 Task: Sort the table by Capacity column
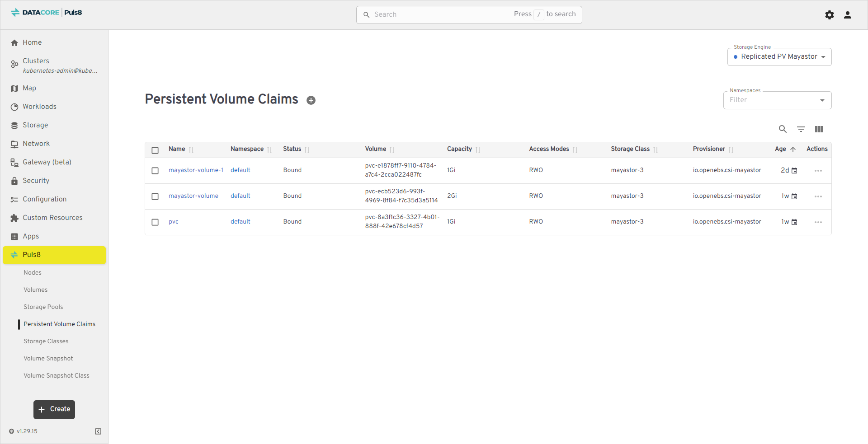[459, 149]
